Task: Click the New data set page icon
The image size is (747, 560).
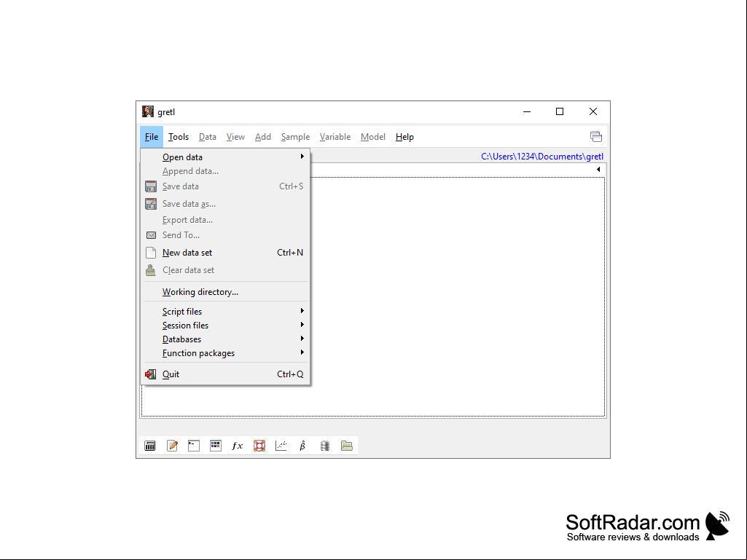Action: pos(151,253)
